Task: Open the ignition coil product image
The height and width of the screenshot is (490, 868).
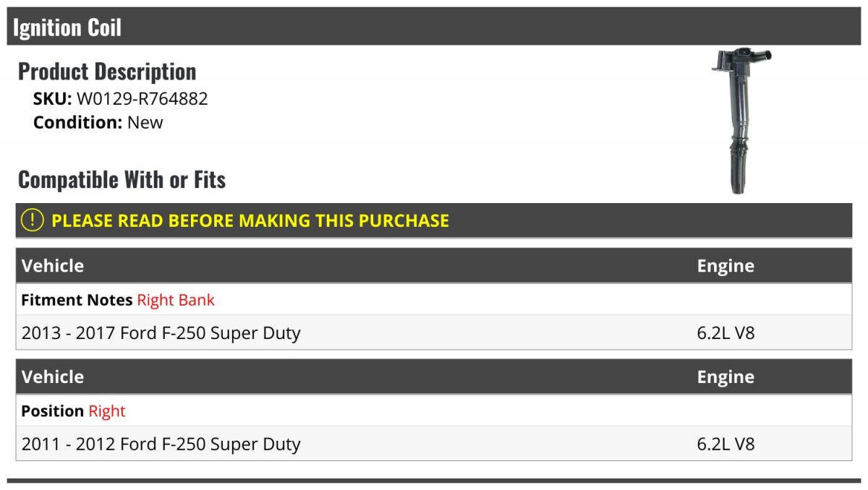Action: (x=741, y=121)
